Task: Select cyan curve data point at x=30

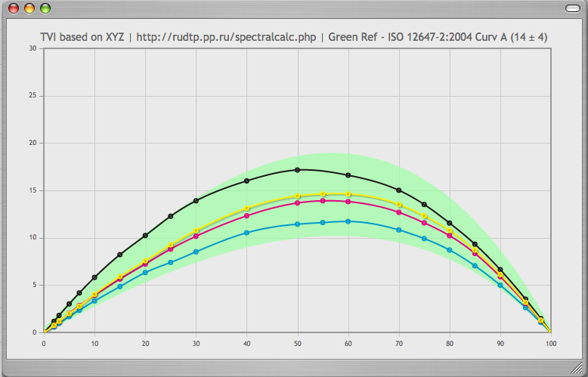Action: [196, 252]
